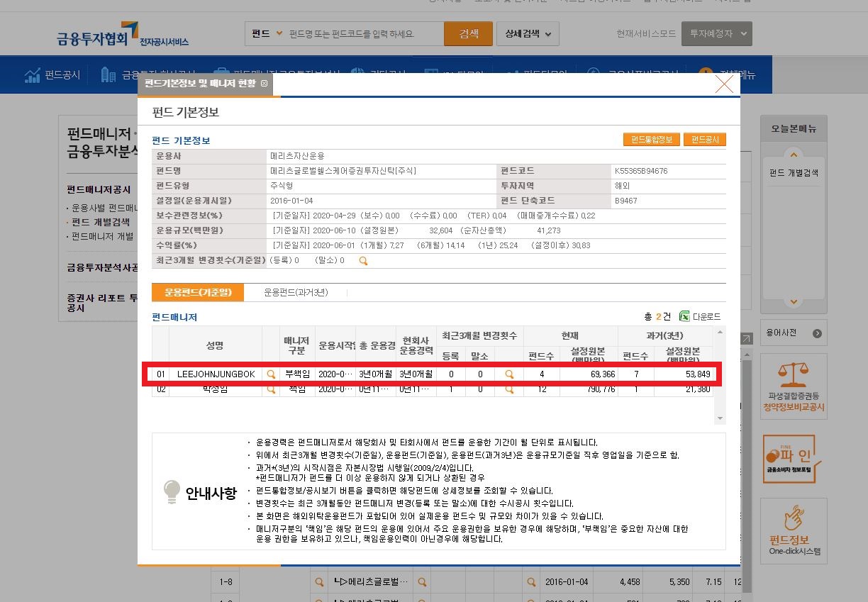Click fund code K55365B94676
Viewport: 868px width, 602px height.
[x=641, y=171]
